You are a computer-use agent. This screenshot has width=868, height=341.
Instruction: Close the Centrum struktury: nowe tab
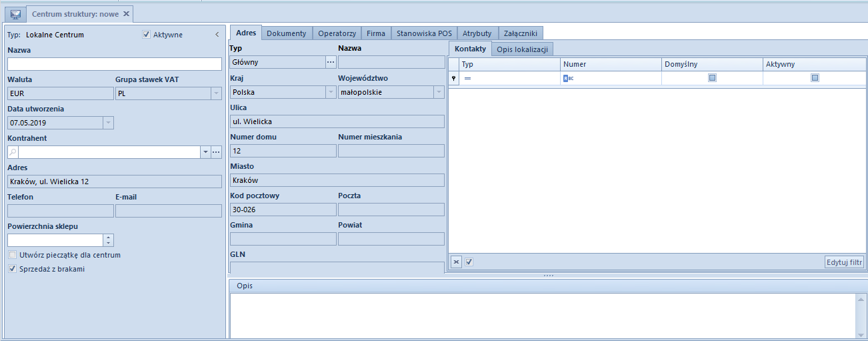coord(126,14)
